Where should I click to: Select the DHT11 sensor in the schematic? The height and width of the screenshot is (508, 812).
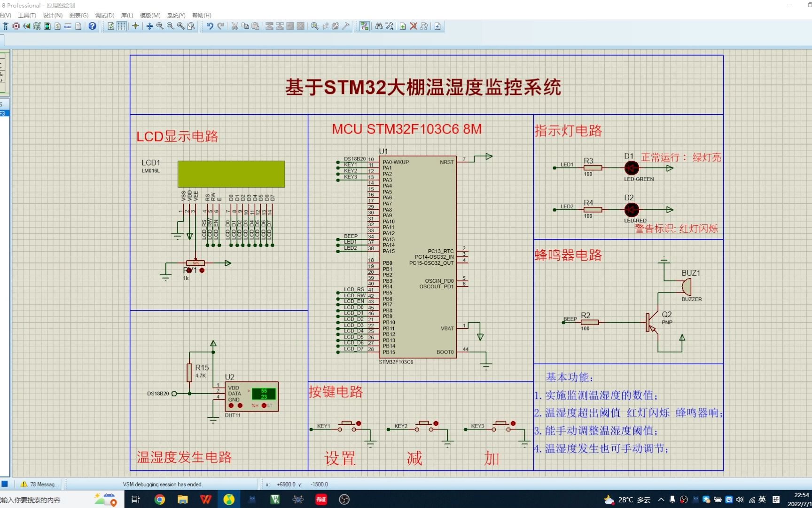tap(251, 397)
